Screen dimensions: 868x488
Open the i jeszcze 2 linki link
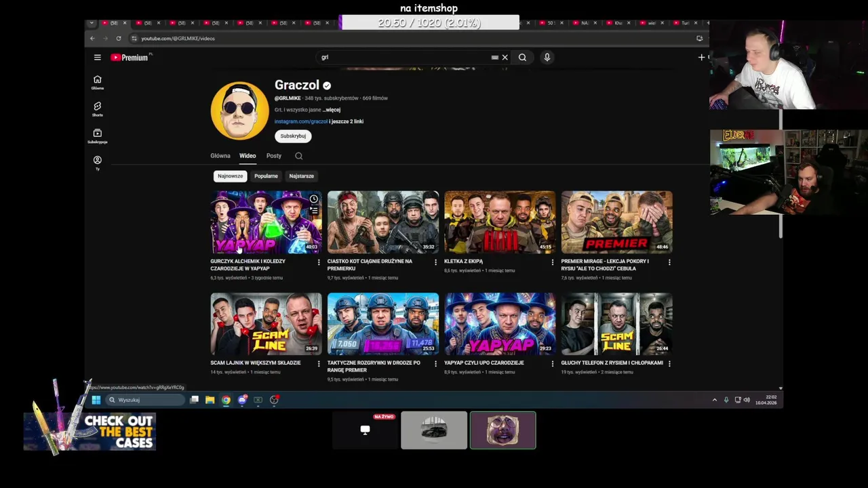pos(347,121)
